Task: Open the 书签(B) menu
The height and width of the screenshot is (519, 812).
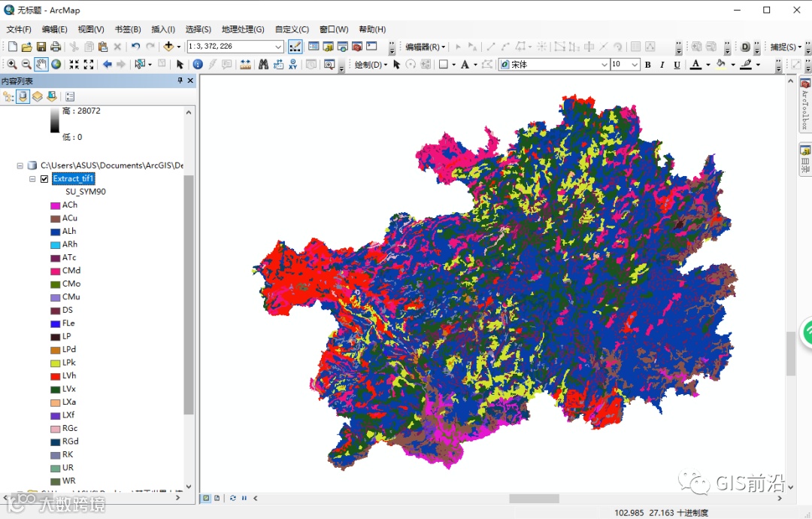Action: [x=128, y=29]
